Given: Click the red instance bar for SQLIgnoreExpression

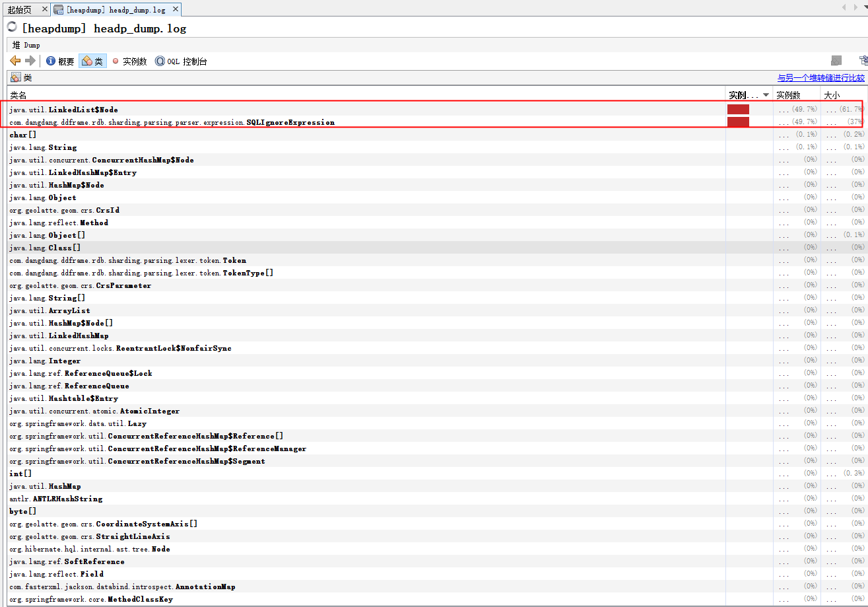Looking at the screenshot, I should (x=738, y=122).
